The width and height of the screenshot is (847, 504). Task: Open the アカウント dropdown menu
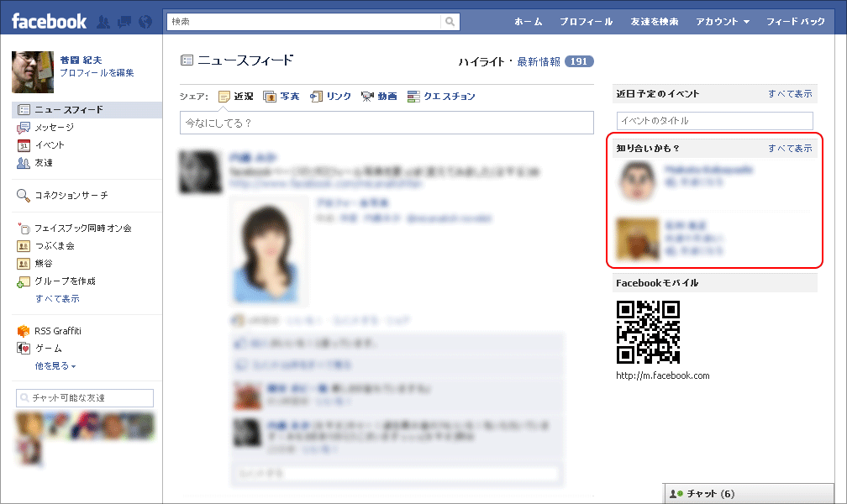pos(723,22)
